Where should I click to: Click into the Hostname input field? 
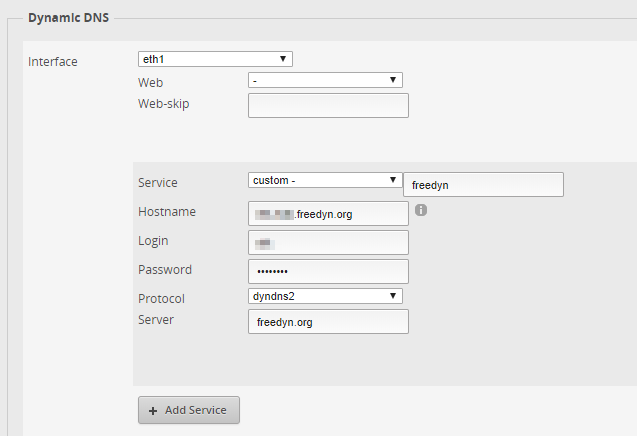click(328, 214)
